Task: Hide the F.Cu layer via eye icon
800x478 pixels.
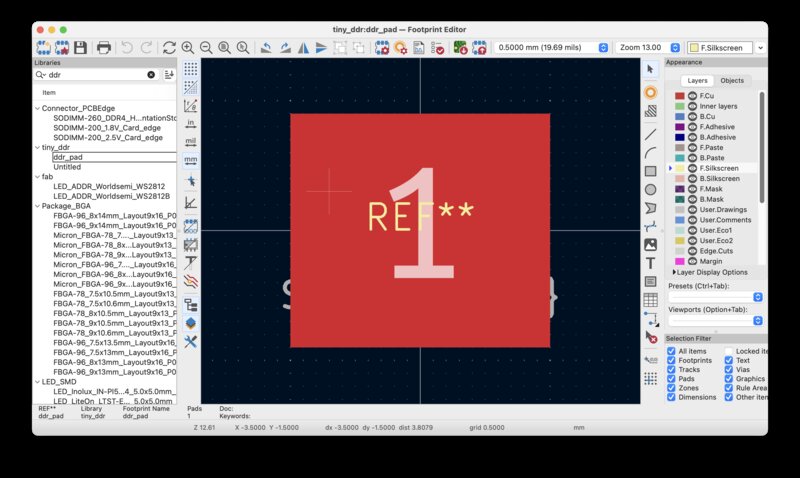Action: pyautogui.click(x=691, y=96)
